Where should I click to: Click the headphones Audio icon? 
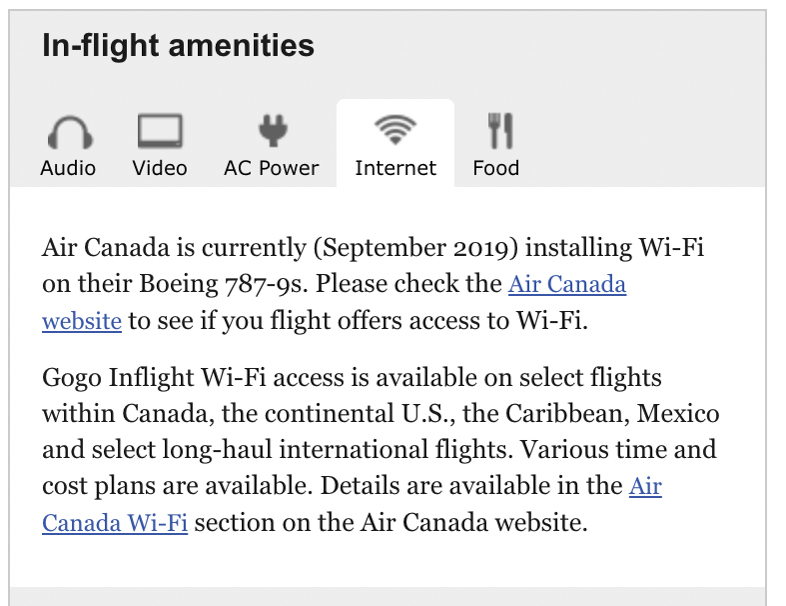68,132
